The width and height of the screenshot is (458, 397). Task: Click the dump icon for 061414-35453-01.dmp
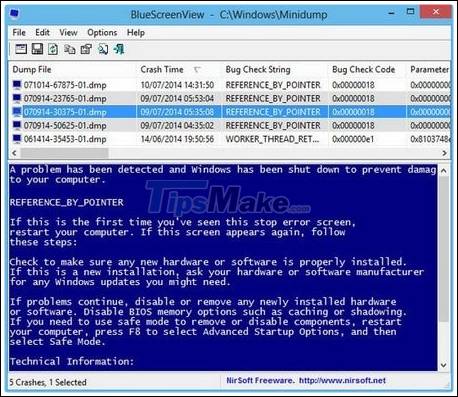tap(17, 139)
